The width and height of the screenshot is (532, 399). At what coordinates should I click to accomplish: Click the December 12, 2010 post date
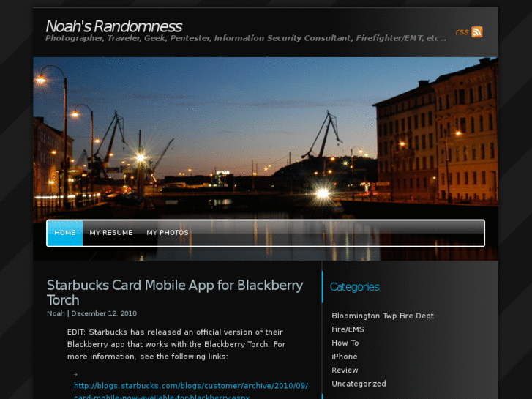pyautogui.click(x=104, y=313)
